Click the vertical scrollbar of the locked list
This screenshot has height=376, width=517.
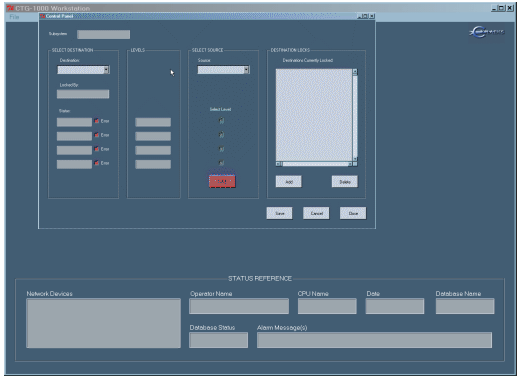[355, 115]
